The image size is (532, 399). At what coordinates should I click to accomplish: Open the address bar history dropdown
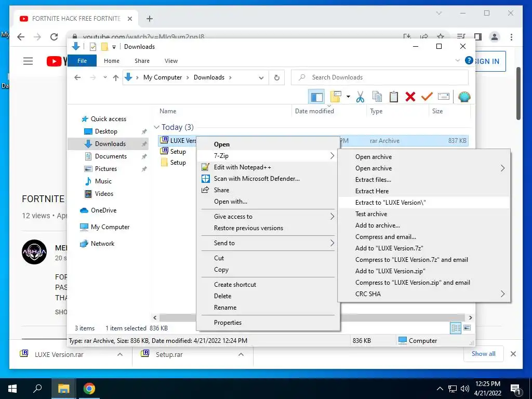coord(261,78)
